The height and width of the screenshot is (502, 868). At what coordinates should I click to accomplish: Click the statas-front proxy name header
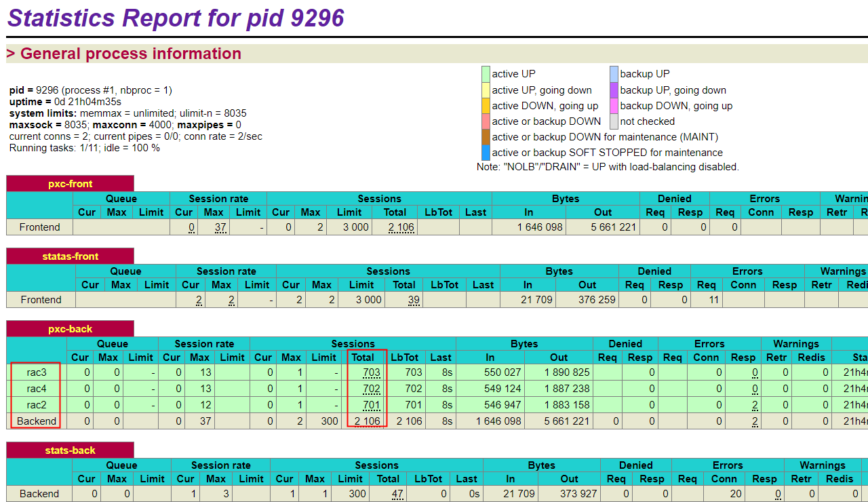point(70,256)
